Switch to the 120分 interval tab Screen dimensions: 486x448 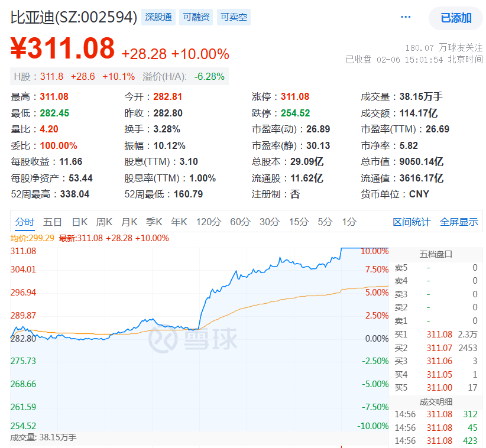tap(208, 222)
